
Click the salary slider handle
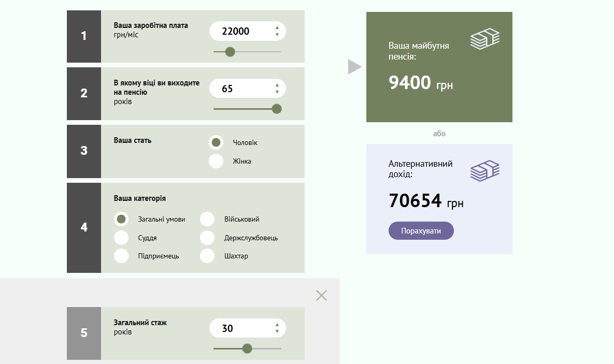230,52
